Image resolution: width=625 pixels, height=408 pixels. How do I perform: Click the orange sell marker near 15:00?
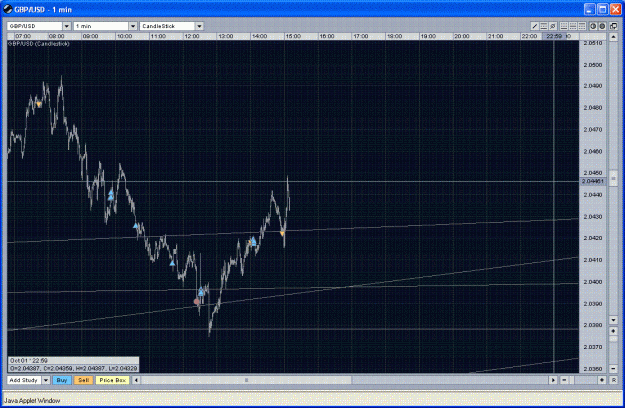click(x=282, y=233)
